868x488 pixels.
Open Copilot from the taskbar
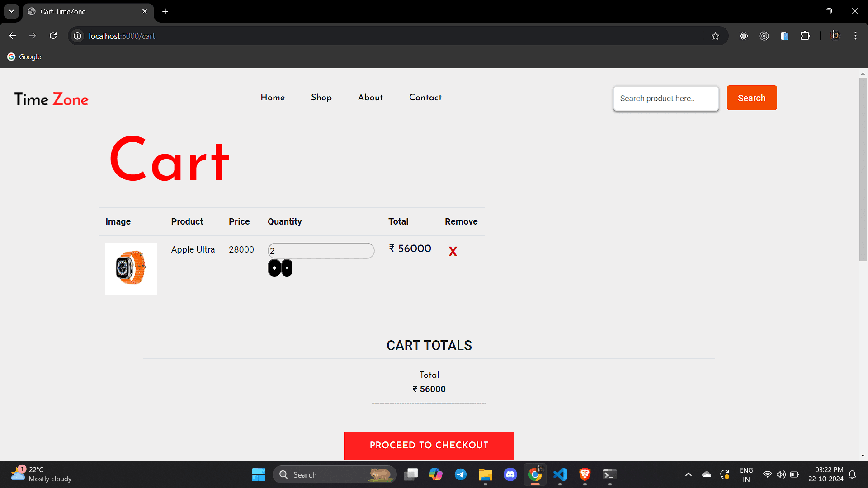(x=436, y=474)
